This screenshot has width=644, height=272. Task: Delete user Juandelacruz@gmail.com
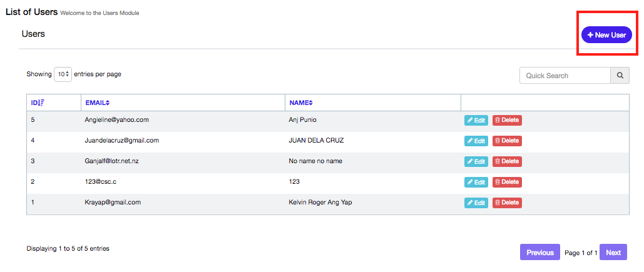(506, 141)
